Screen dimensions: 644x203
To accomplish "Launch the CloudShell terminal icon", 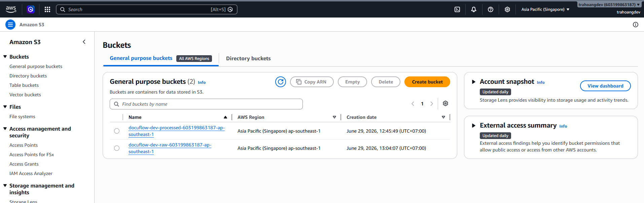I will tap(457, 9).
